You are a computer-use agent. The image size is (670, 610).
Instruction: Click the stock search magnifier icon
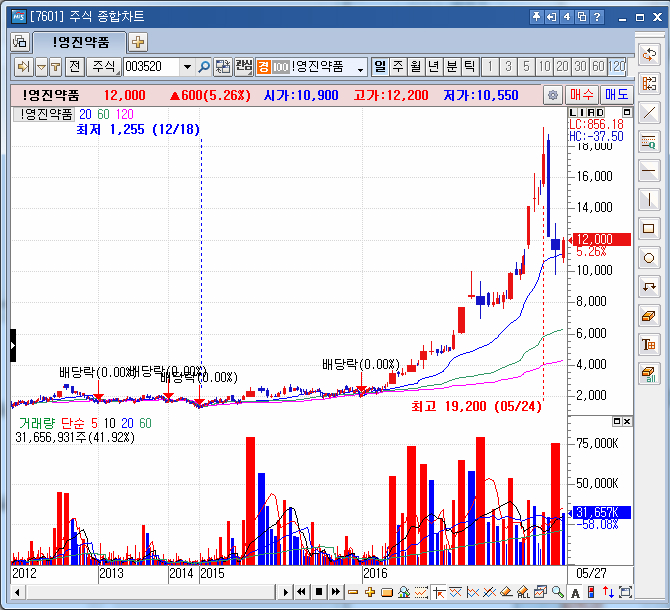coord(204,67)
